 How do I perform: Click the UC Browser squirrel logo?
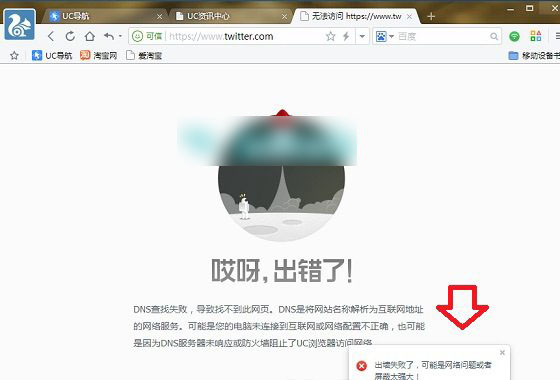click(20, 24)
